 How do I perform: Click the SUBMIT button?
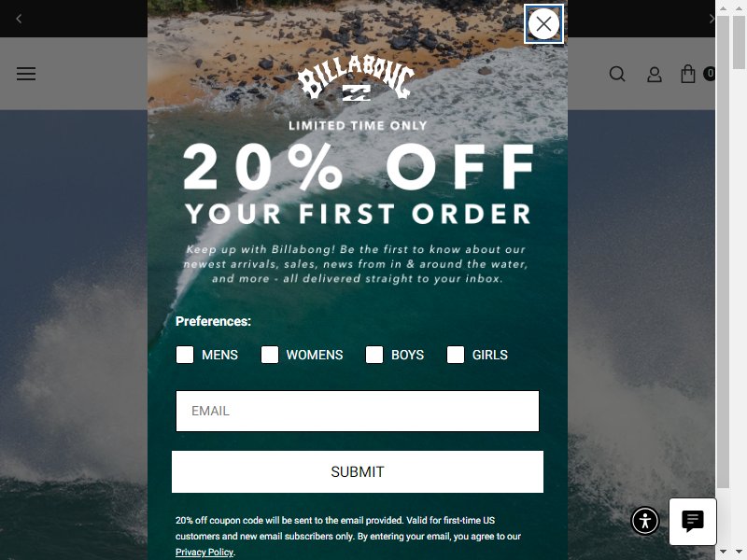click(358, 471)
